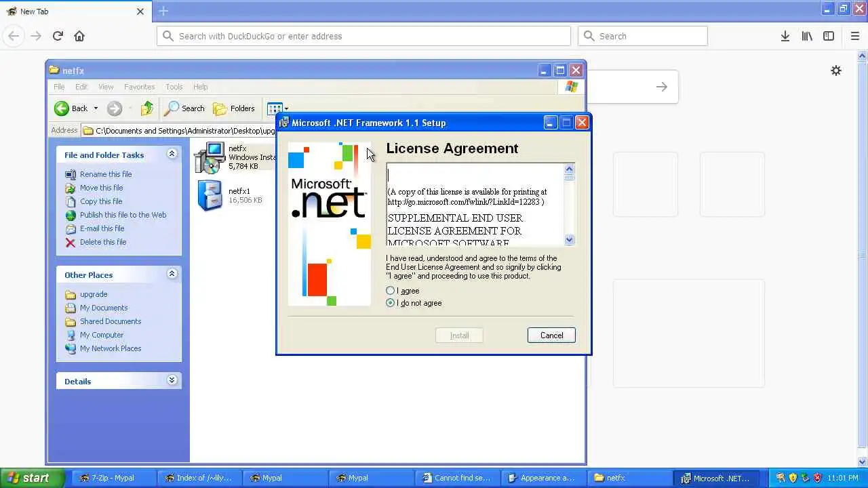
Task: Open browser Downloads icon
Action: click(x=785, y=36)
